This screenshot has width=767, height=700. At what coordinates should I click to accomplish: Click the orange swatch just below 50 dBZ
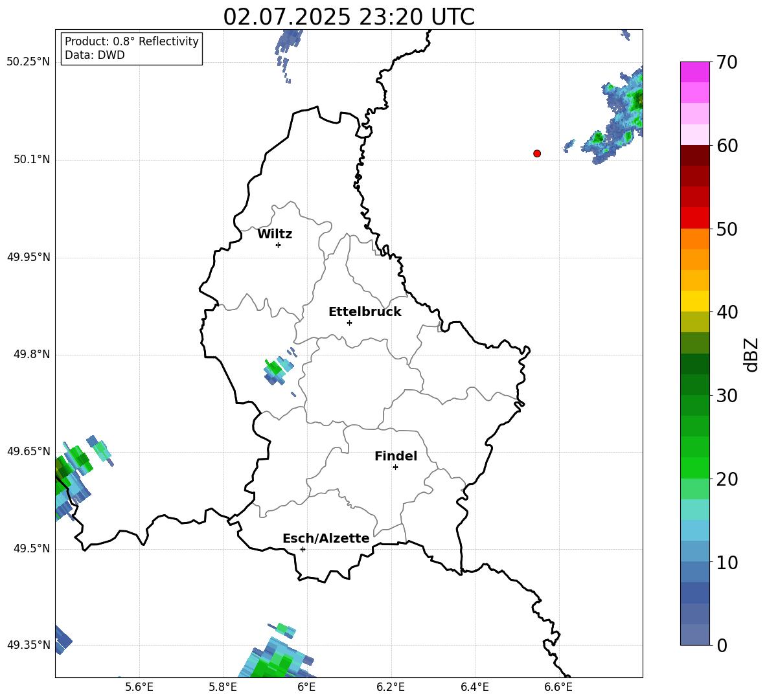click(x=694, y=238)
